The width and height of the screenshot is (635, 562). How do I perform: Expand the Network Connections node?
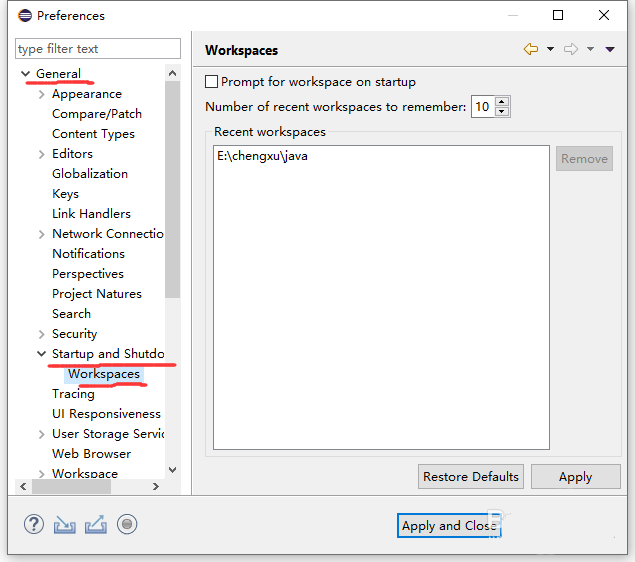pos(41,234)
